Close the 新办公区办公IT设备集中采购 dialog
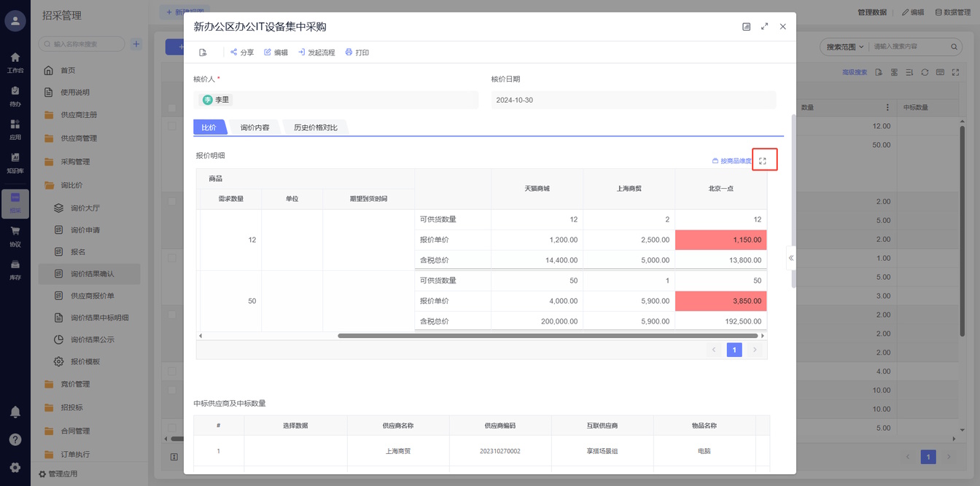Screen dimensions: 980x486 782,27
